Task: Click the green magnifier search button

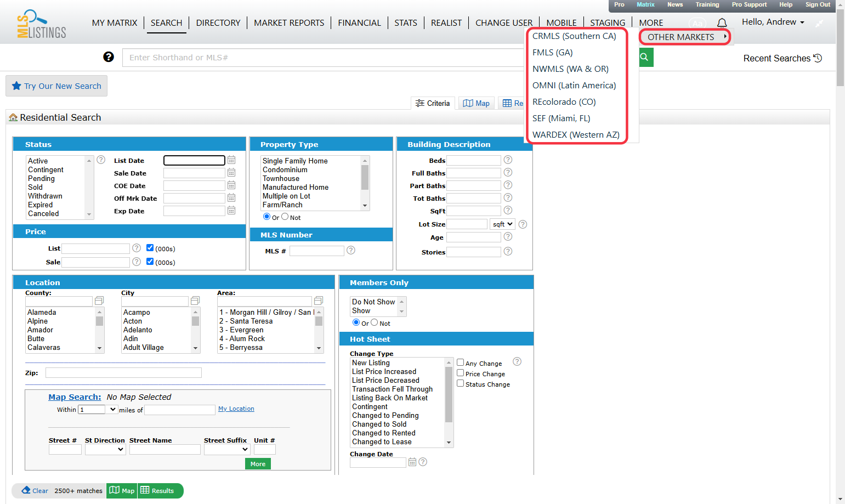Action: pos(645,57)
